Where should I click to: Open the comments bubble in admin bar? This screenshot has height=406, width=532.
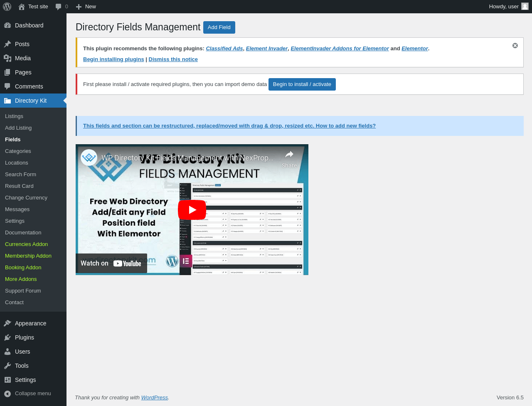pos(59,7)
